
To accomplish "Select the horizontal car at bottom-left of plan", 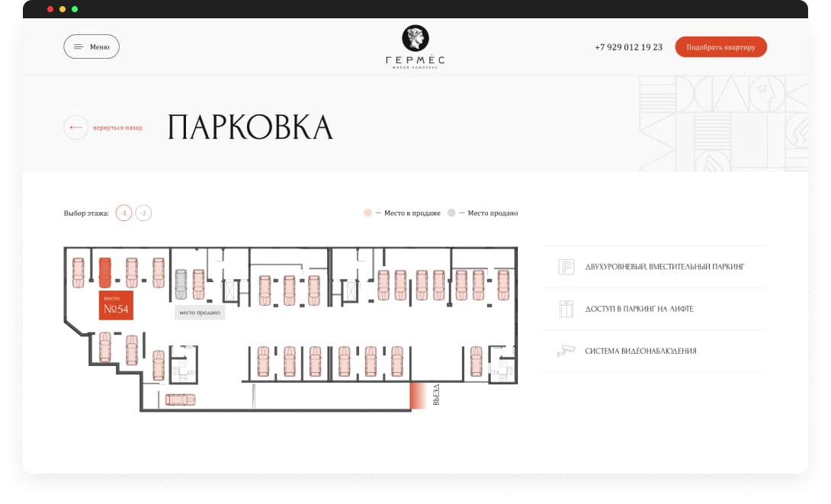I will (x=180, y=399).
